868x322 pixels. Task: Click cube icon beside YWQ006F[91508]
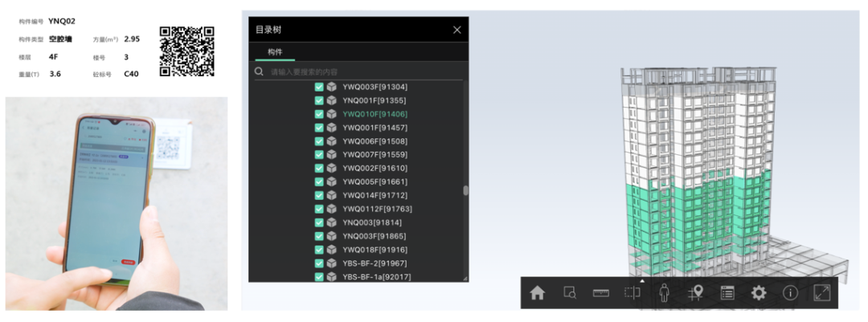[x=332, y=141]
